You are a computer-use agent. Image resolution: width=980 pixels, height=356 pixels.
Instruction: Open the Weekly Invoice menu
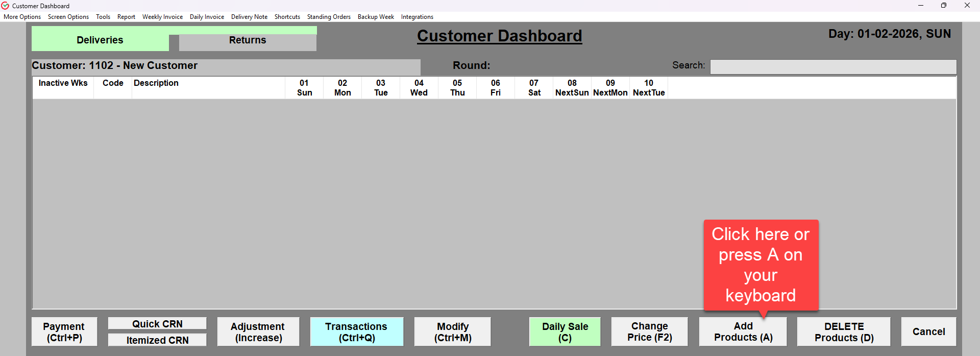(x=162, y=17)
